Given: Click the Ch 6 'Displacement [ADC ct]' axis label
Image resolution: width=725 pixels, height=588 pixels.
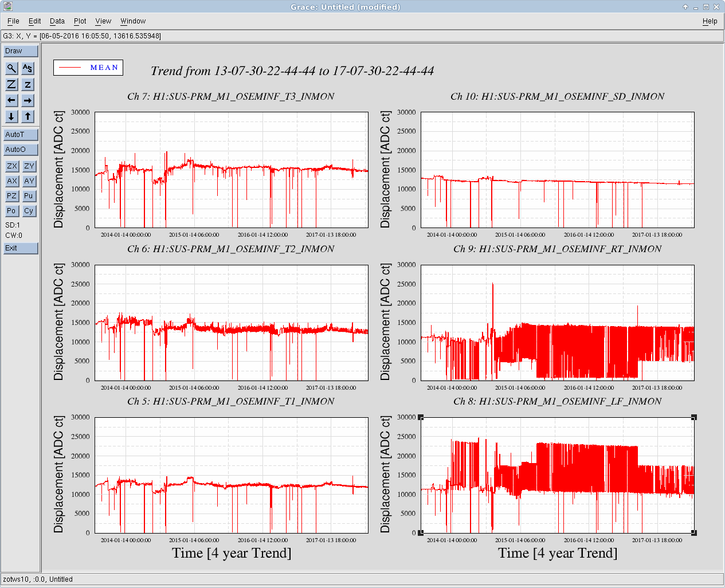Looking at the screenshot, I should pos(59,322).
